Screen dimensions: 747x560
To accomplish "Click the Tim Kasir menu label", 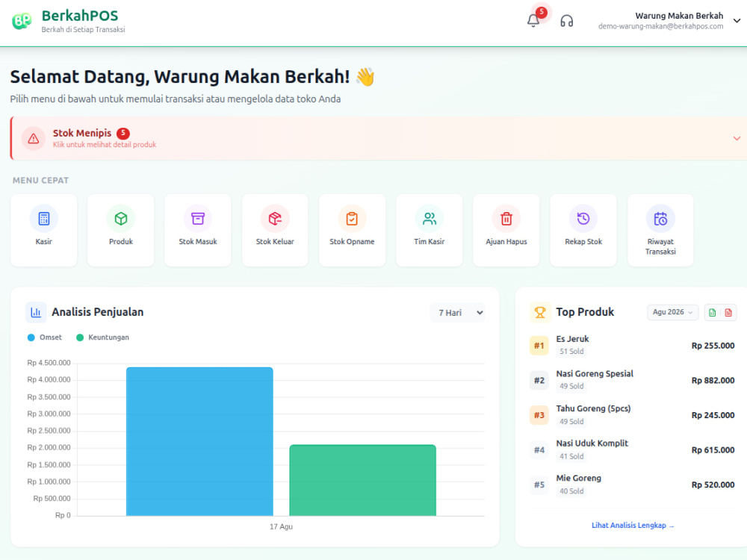I will pos(430,241).
